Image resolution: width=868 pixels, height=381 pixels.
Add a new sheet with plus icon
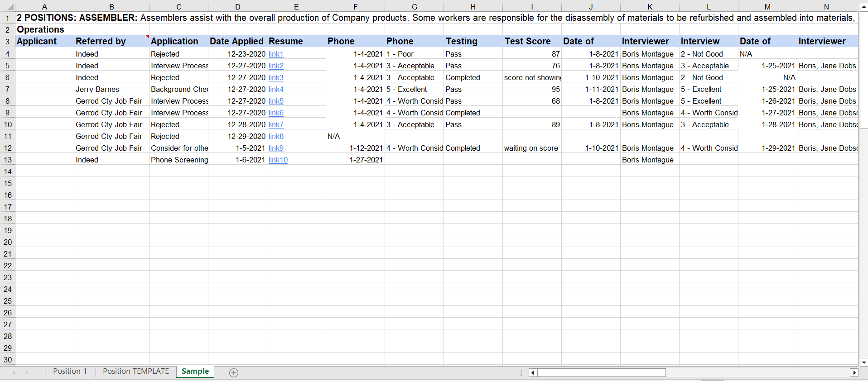click(234, 372)
